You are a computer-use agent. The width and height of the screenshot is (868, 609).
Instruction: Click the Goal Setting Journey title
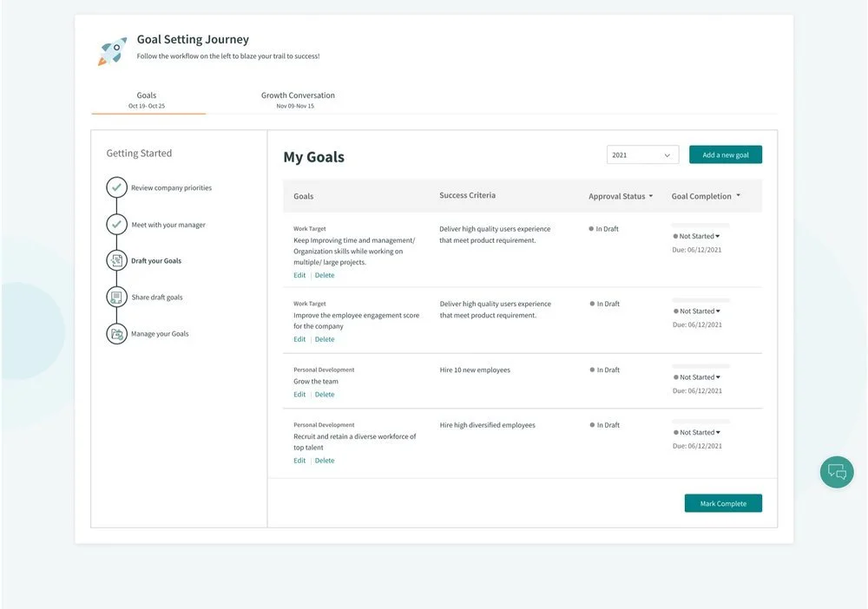[193, 39]
